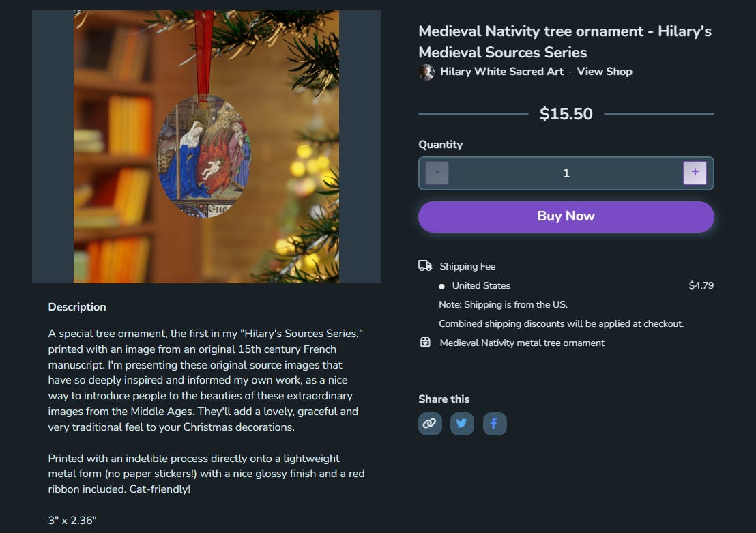The image size is (756, 533).
Task: Click the Medieval Nativity tree ornament title
Action: click(564, 42)
